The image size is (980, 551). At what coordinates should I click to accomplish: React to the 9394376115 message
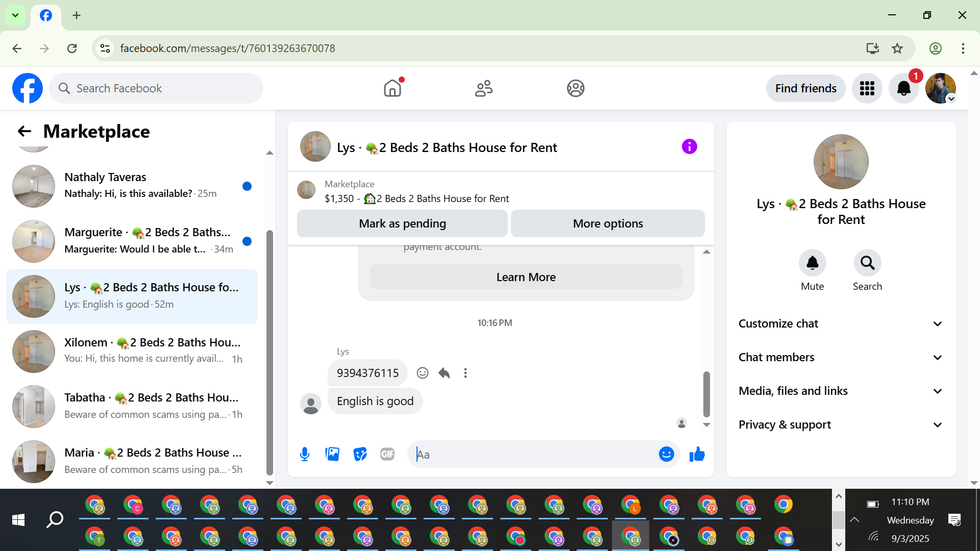423,373
